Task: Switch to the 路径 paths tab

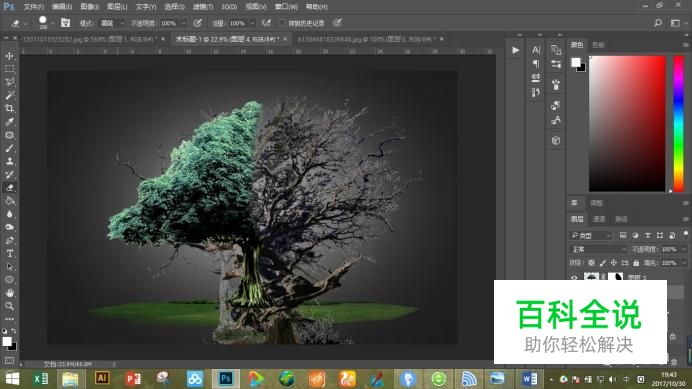Action: pyautogui.click(x=621, y=219)
